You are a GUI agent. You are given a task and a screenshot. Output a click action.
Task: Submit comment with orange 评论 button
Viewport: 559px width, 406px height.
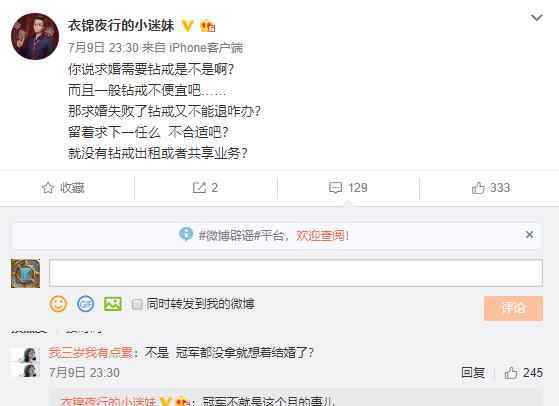tap(513, 308)
